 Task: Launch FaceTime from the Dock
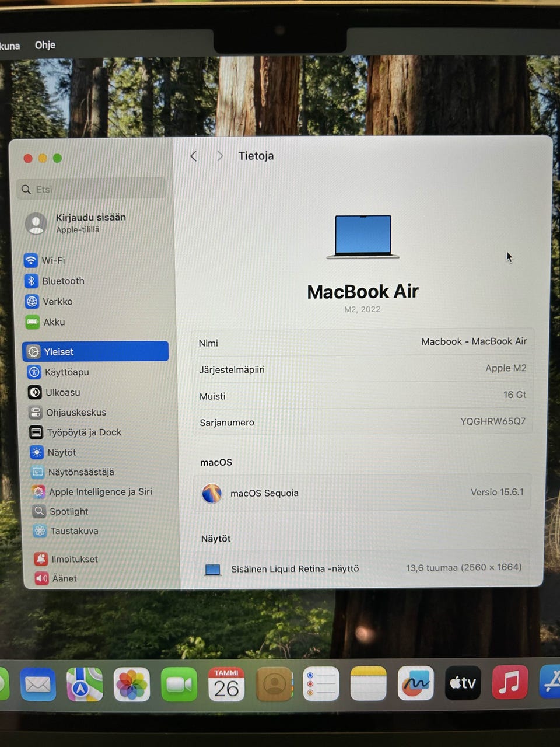pos(179,684)
